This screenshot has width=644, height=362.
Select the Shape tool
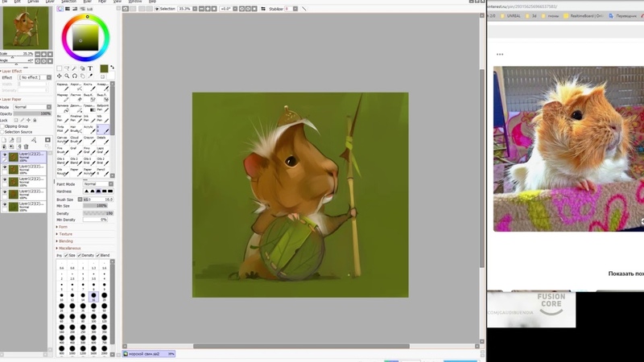point(83,68)
